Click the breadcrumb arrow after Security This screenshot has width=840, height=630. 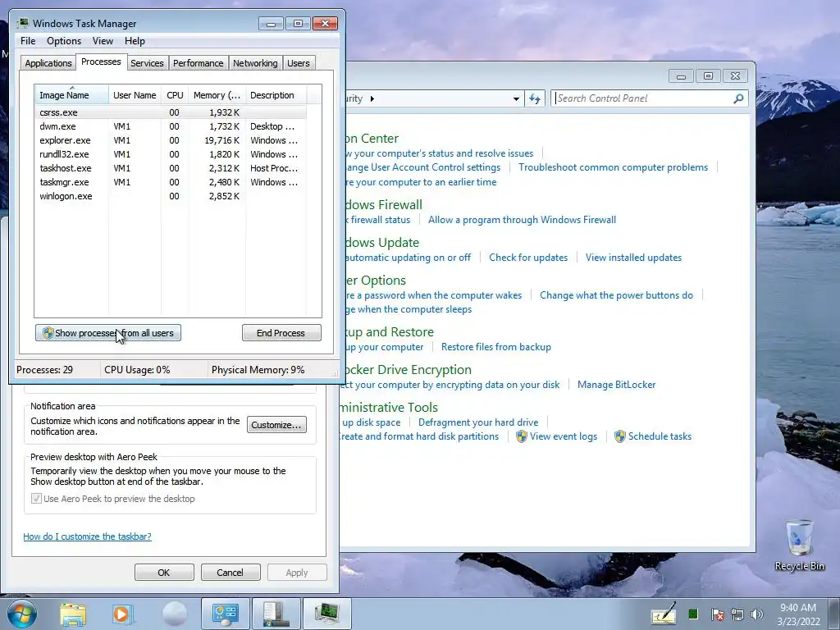coord(372,98)
